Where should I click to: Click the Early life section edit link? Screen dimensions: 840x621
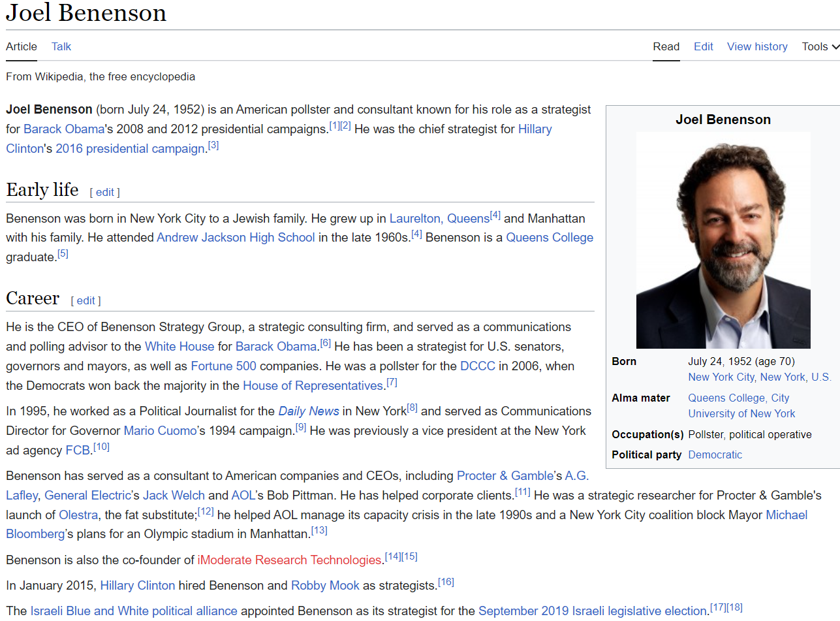click(x=105, y=192)
